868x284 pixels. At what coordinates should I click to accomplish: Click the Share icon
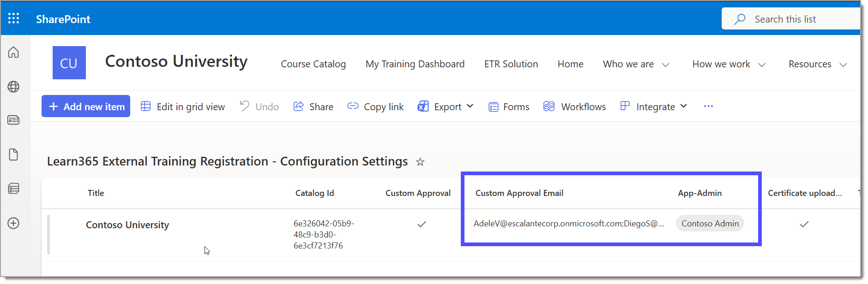click(299, 106)
